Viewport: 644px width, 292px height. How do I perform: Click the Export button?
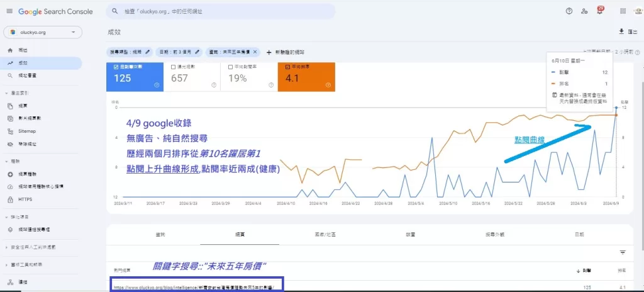point(625,31)
